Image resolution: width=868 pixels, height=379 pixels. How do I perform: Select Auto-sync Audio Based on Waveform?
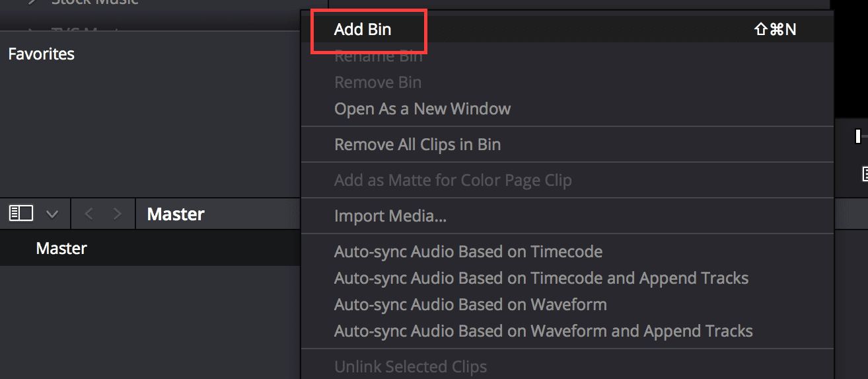470,304
